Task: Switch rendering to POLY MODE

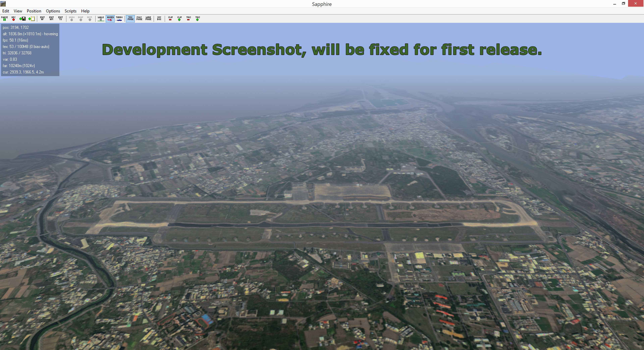Action: (139, 18)
